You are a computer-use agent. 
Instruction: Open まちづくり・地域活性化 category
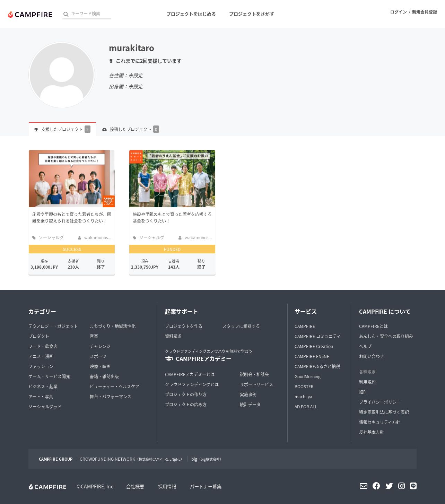(x=113, y=326)
